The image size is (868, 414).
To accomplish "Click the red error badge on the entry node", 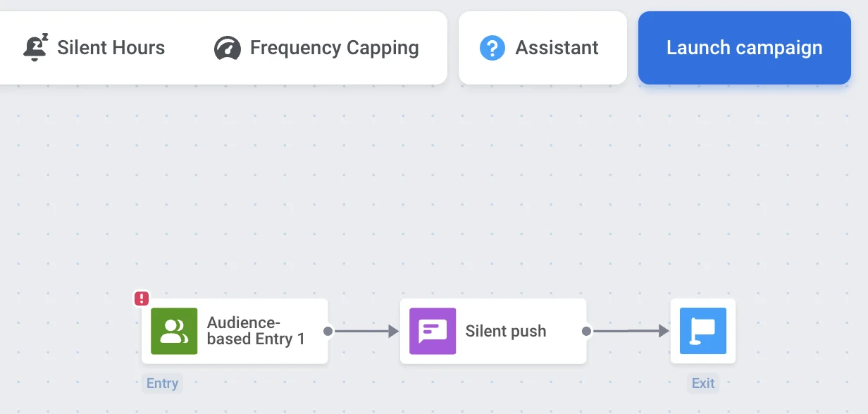I will tap(141, 298).
